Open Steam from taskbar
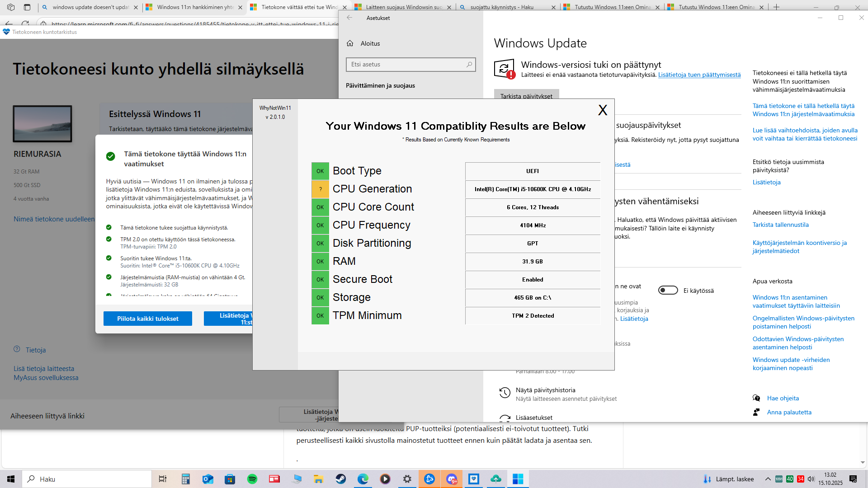Image resolution: width=868 pixels, height=488 pixels. point(341,479)
